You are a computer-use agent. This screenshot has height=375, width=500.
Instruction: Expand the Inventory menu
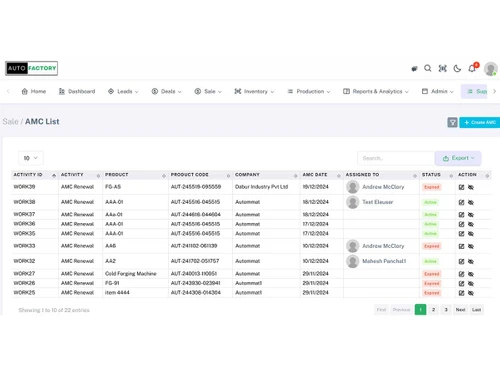[254, 91]
